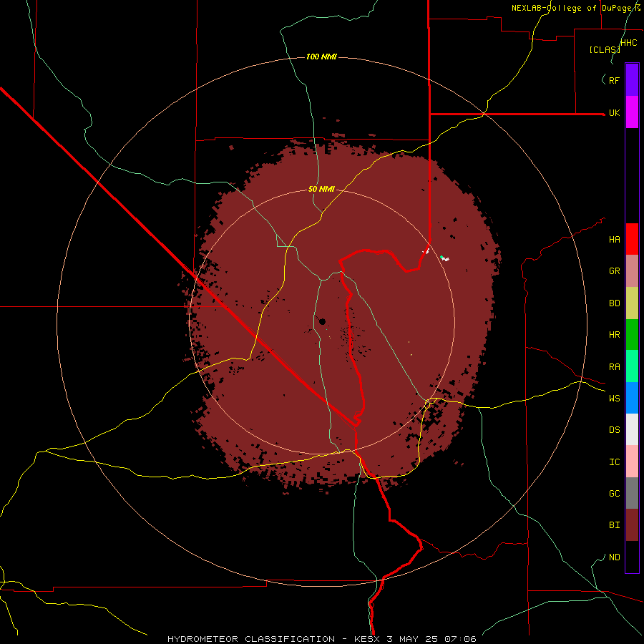644x644 pixels.
Task: Click the "HR" legend label
Action: pos(615,335)
